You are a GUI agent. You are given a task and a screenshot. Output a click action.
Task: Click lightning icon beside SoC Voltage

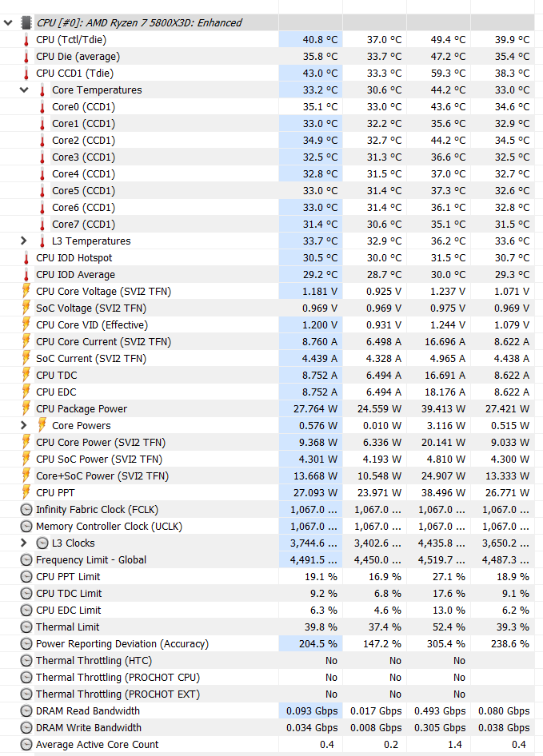coord(26,308)
